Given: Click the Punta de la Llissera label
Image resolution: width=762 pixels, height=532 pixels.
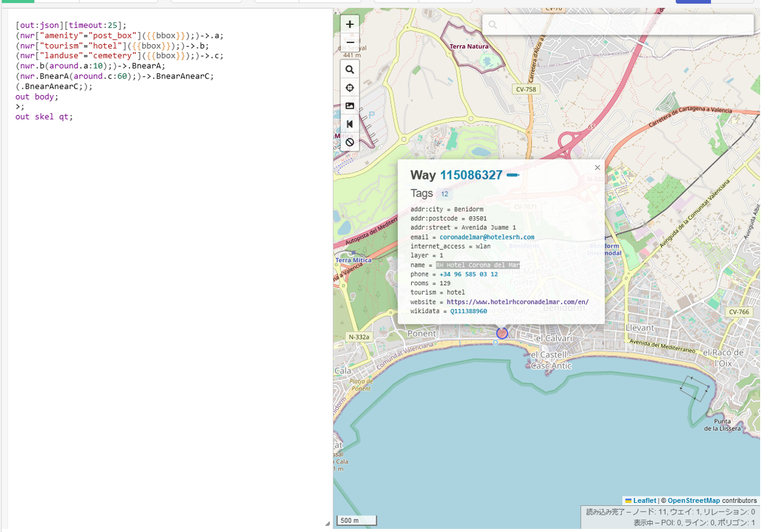Looking at the screenshot, I should point(722,425).
